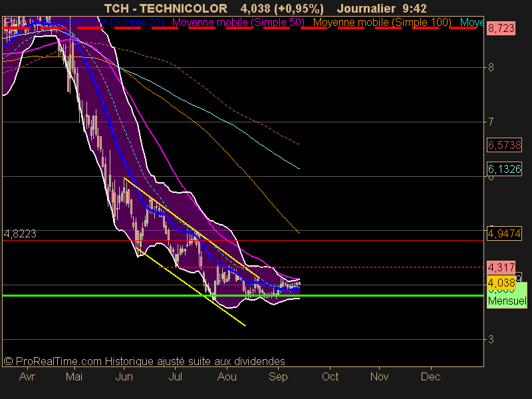Click the 4,038 current price tag
The image size is (532, 399).
pos(501,282)
